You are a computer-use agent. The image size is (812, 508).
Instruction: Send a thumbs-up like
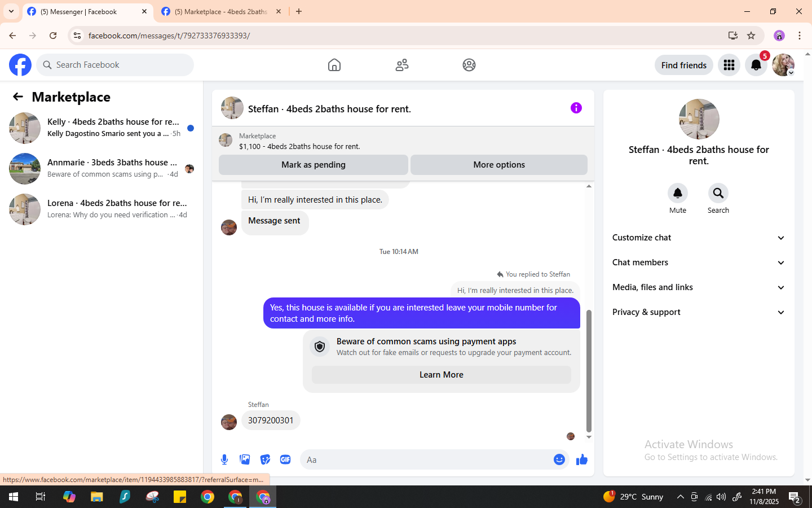click(582, 459)
